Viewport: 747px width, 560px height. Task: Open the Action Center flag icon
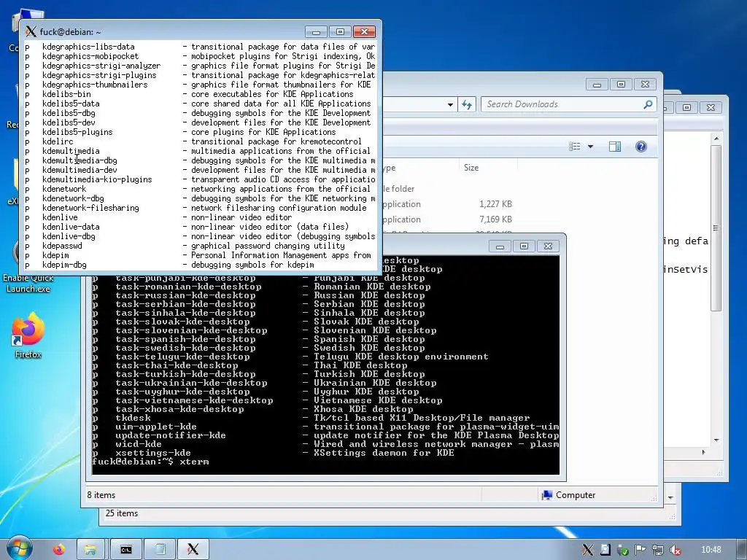click(x=640, y=550)
